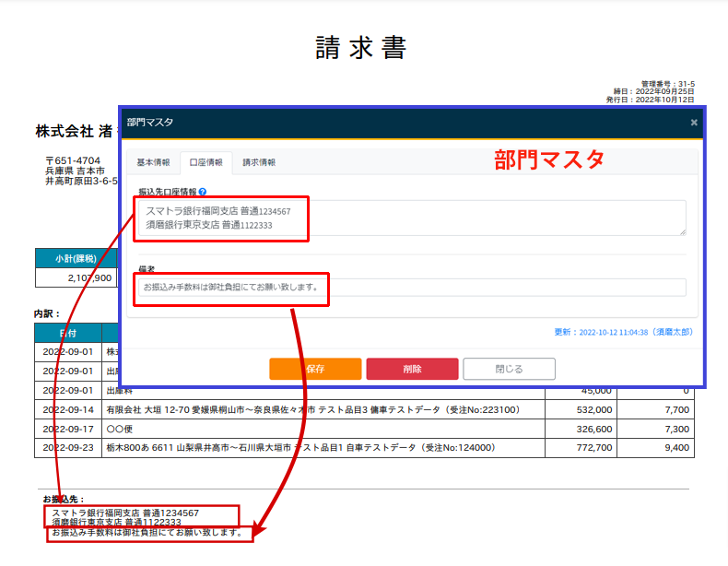Click the red 削除 button

pyautogui.click(x=412, y=369)
